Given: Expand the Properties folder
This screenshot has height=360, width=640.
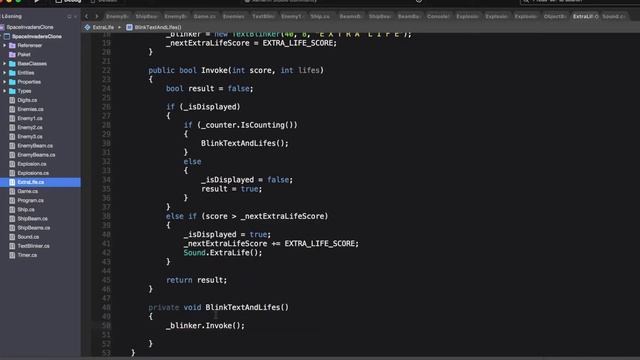Looking at the screenshot, I should [x=4, y=82].
